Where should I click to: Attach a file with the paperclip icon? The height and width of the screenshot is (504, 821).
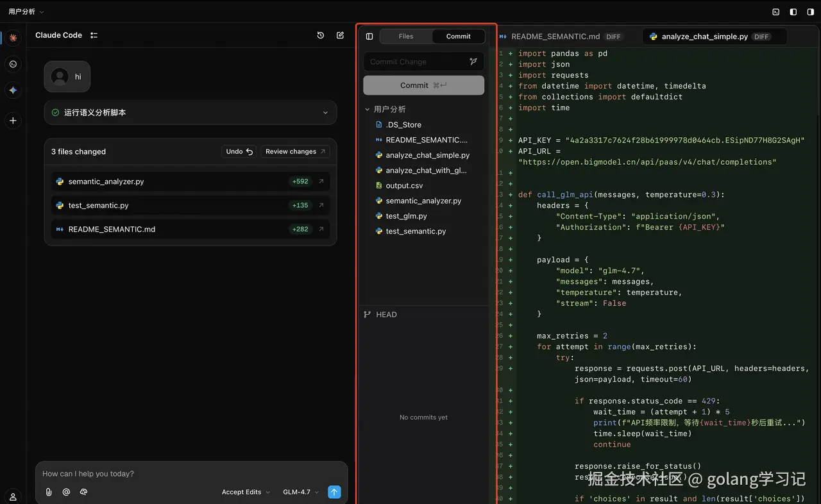[49, 492]
